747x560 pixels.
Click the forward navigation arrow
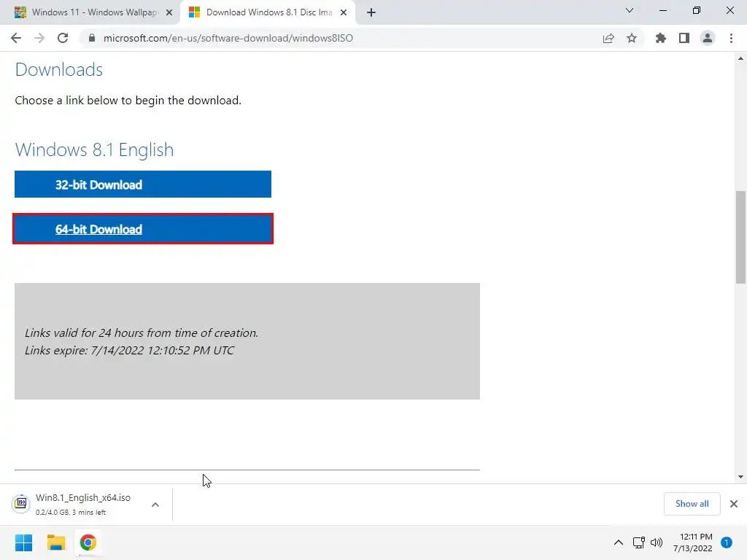pyautogui.click(x=39, y=38)
